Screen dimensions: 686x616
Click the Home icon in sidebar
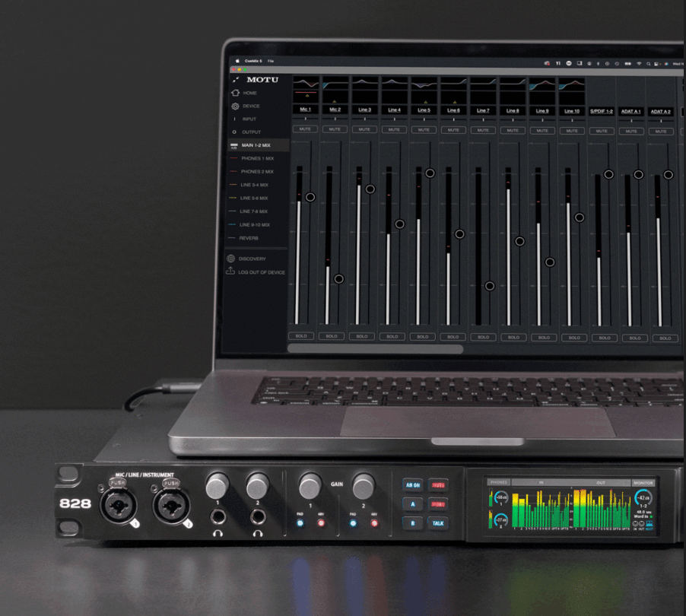click(235, 93)
